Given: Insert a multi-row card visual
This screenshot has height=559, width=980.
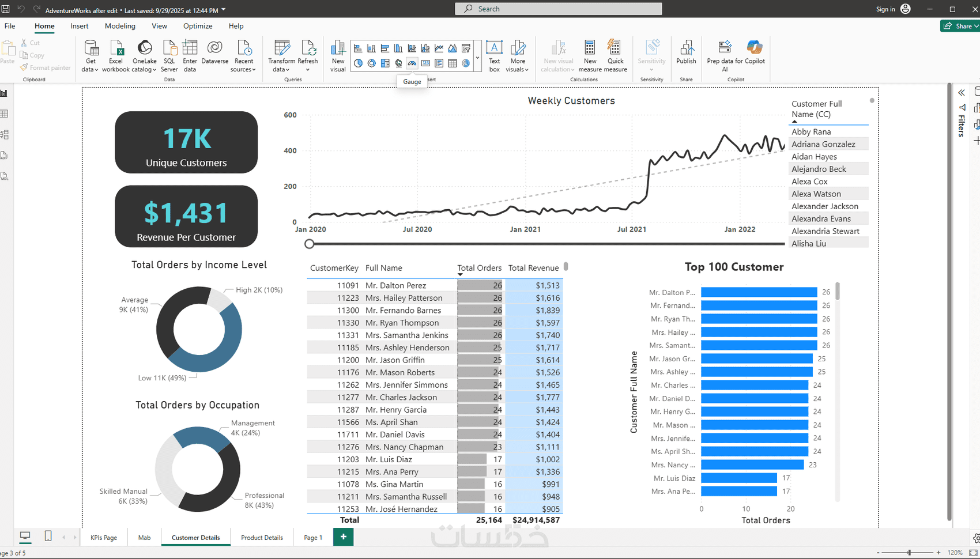Looking at the screenshot, I should tap(439, 63).
